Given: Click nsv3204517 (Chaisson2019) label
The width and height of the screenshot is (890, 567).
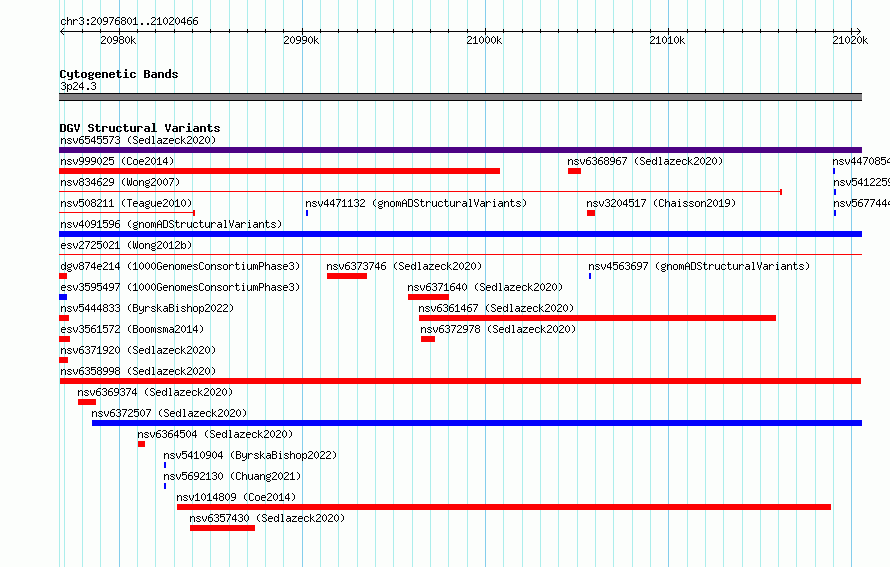Looking at the screenshot, I should [661, 203].
